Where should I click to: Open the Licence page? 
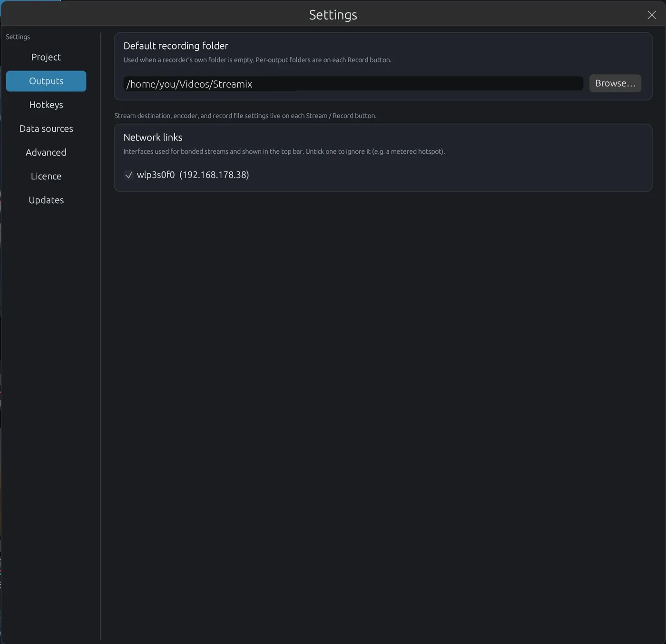[46, 176]
